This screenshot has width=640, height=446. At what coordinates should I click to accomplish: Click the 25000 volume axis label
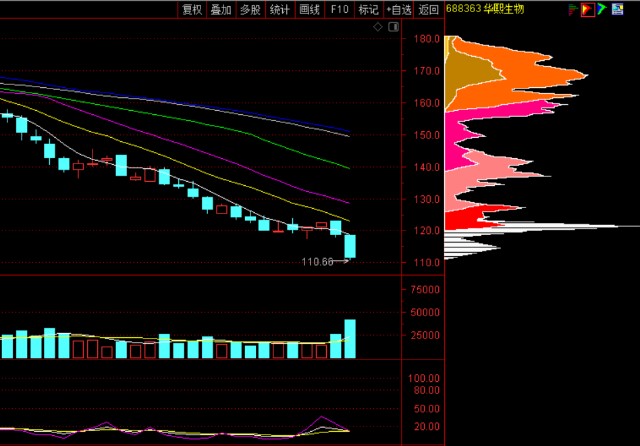click(425, 335)
